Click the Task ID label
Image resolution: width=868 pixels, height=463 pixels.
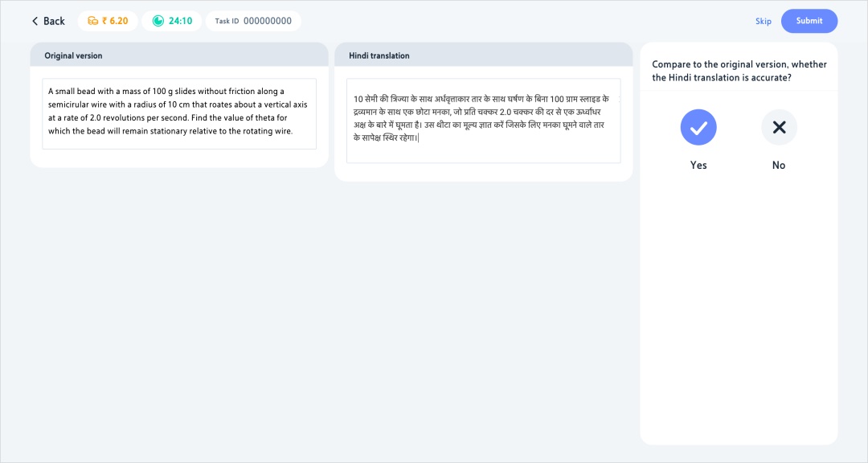[227, 21]
